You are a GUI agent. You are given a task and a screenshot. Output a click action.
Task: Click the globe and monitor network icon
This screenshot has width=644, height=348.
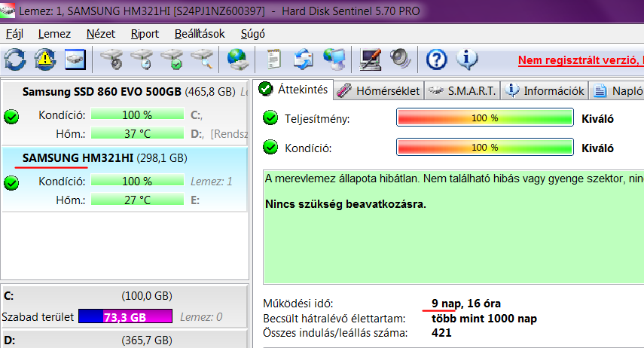click(x=334, y=60)
